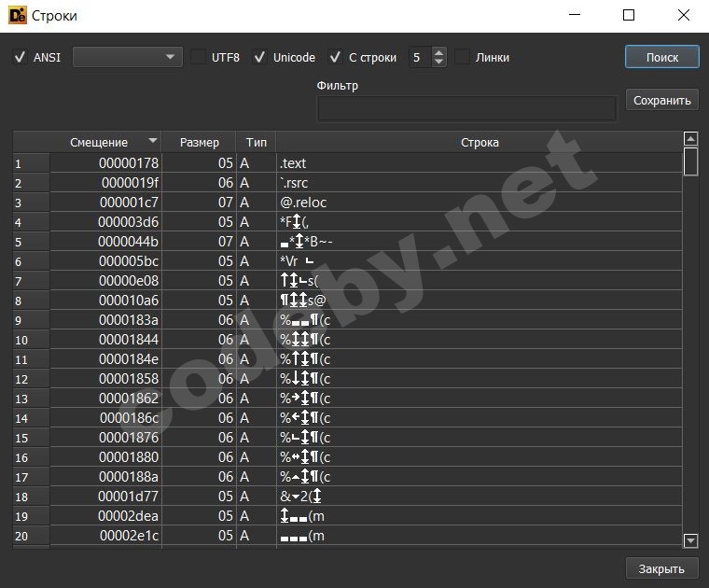Select row header number 20
Viewport: 709px width, 588px height.
(31, 536)
